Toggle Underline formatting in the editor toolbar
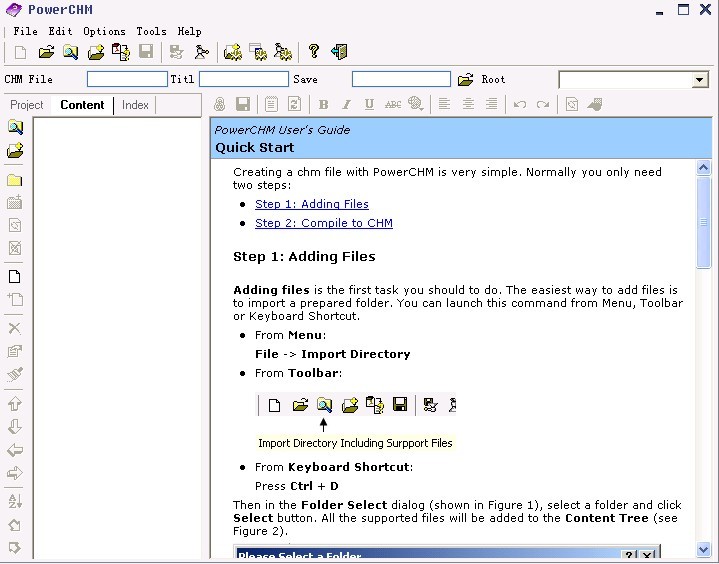 [x=369, y=104]
